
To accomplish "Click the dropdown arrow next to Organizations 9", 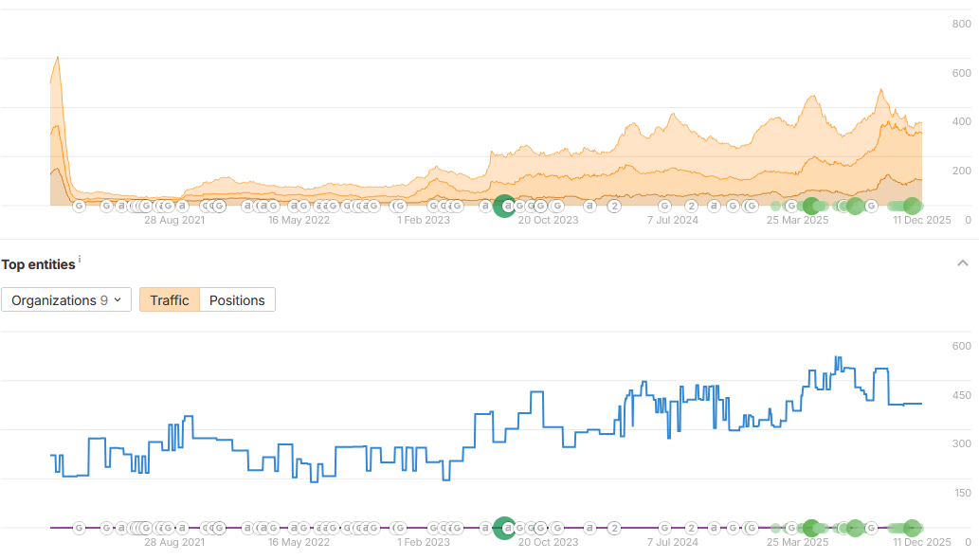I will click(118, 300).
